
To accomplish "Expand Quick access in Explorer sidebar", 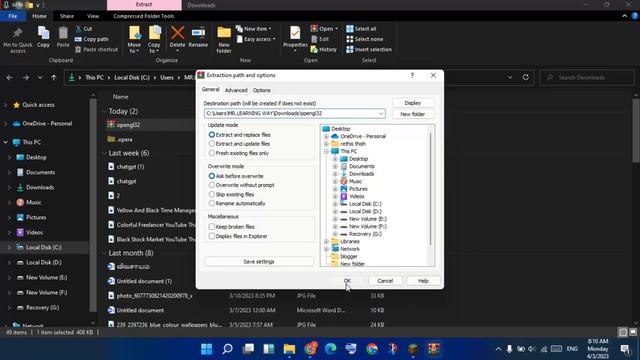I will click(x=6, y=105).
